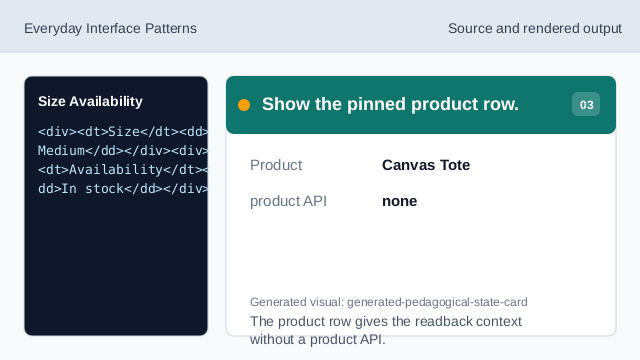The height and width of the screenshot is (360, 640).
Task: Click the 'Generated visual' caption line
Action: [389, 302]
